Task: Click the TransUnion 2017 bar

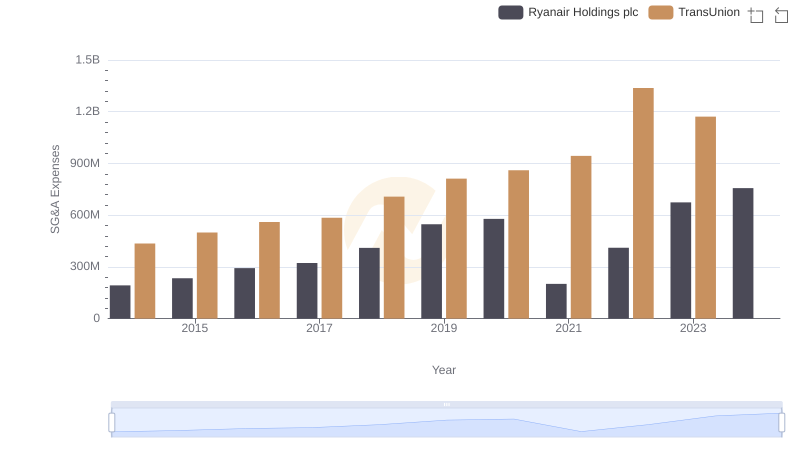Action: (332, 268)
